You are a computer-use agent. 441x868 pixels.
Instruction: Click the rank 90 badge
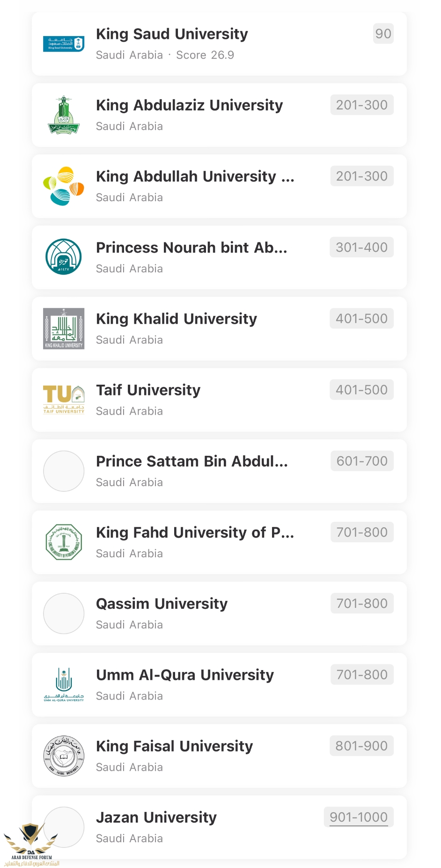point(383,34)
